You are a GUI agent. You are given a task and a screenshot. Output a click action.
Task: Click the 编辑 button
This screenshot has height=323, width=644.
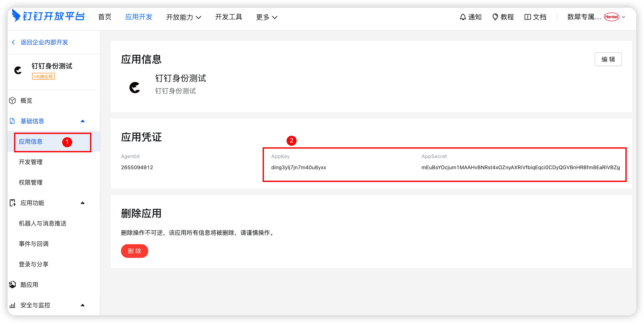tap(608, 59)
